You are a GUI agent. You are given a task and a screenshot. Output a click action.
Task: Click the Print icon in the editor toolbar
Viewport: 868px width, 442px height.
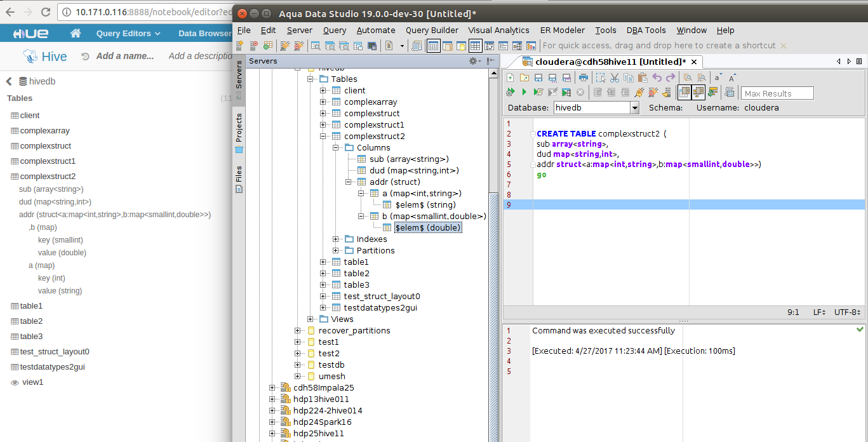tap(583, 77)
